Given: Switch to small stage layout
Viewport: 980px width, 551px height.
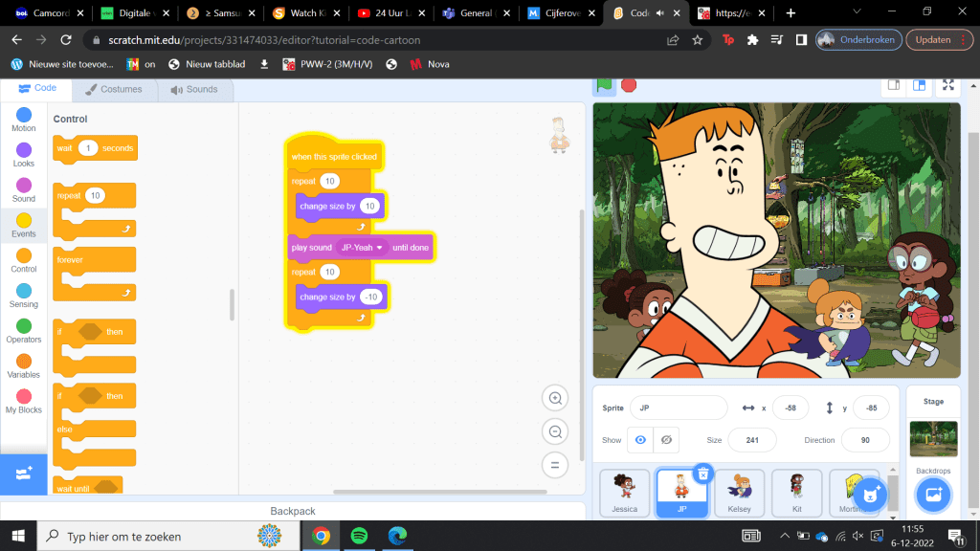Looking at the screenshot, I should pyautogui.click(x=893, y=85).
